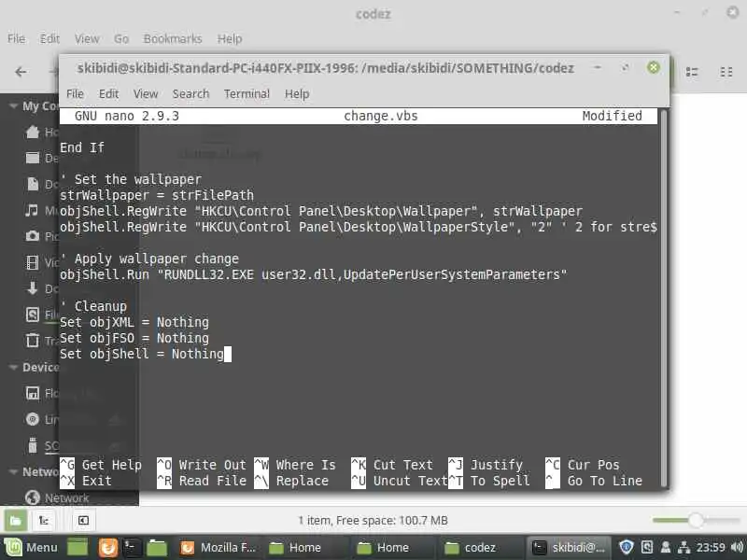
Task: Hide the file manager sidebar
Action: (x=83, y=521)
